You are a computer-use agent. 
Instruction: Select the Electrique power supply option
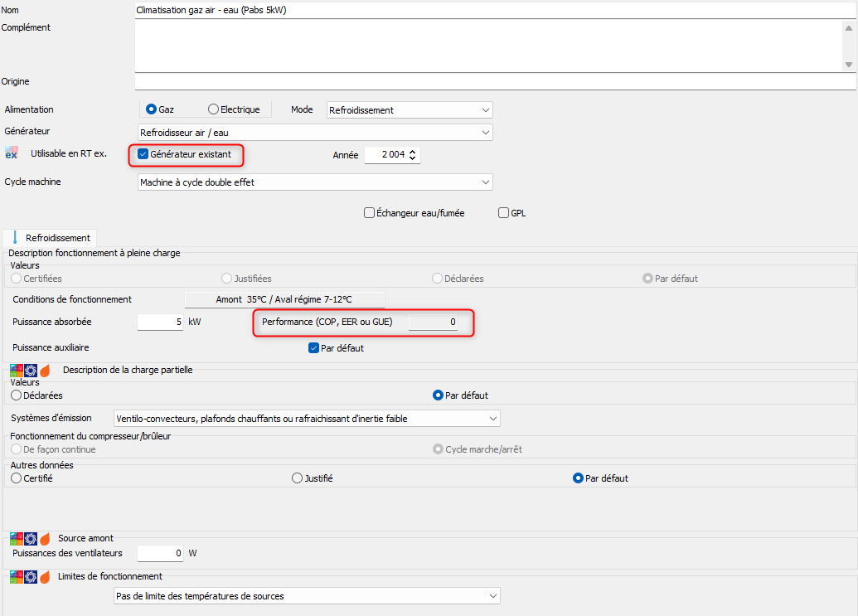point(214,109)
